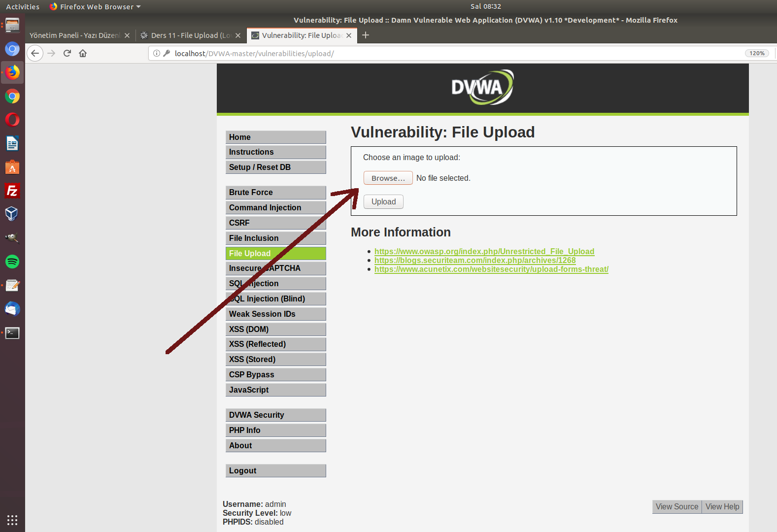Open Weak Session IDs
This screenshot has height=532, width=777.
tap(276, 314)
